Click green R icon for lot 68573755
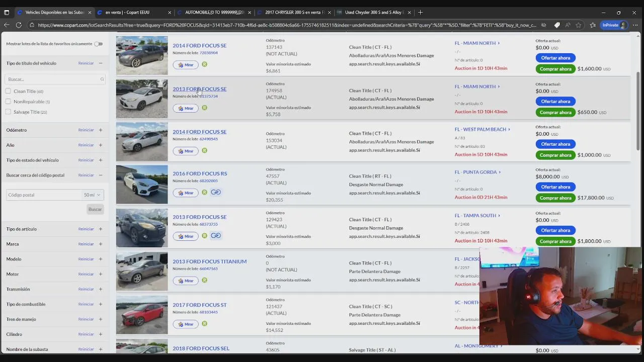The width and height of the screenshot is (644, 362). 204,235
